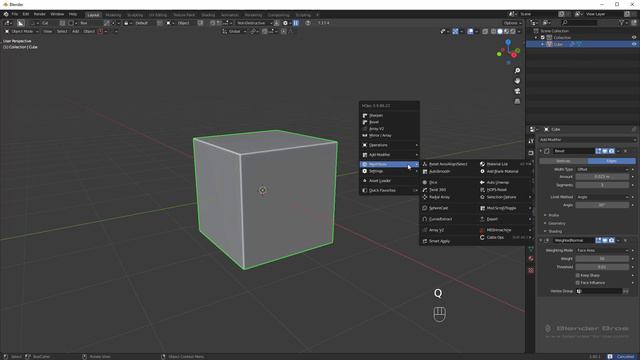Toggle Bevel modifier render display
Image resolution: width=640 pixels, height=360 pixels.
[611, 151]
